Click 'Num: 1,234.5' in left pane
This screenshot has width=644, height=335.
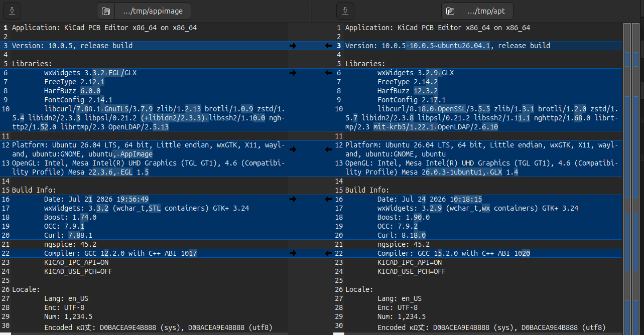pos(68,316)
